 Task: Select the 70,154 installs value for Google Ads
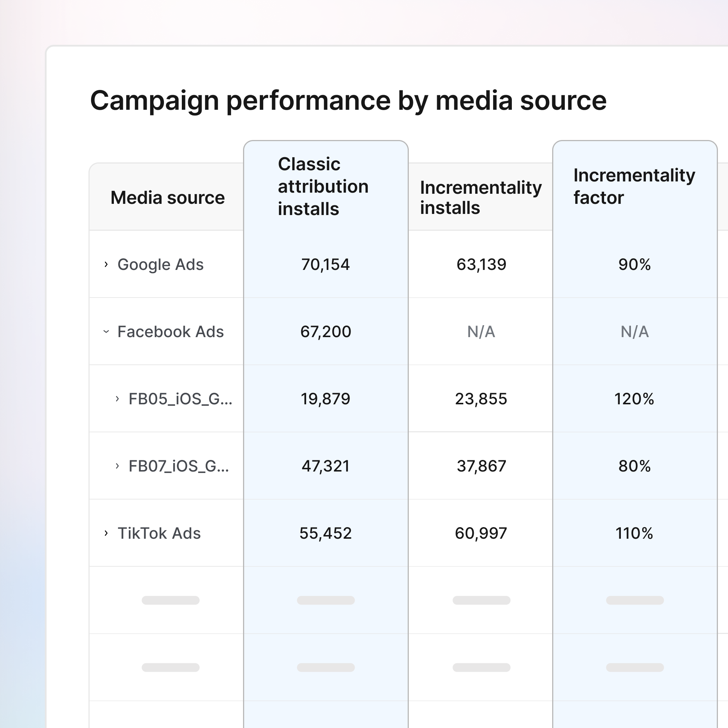[x=326, y=265]
